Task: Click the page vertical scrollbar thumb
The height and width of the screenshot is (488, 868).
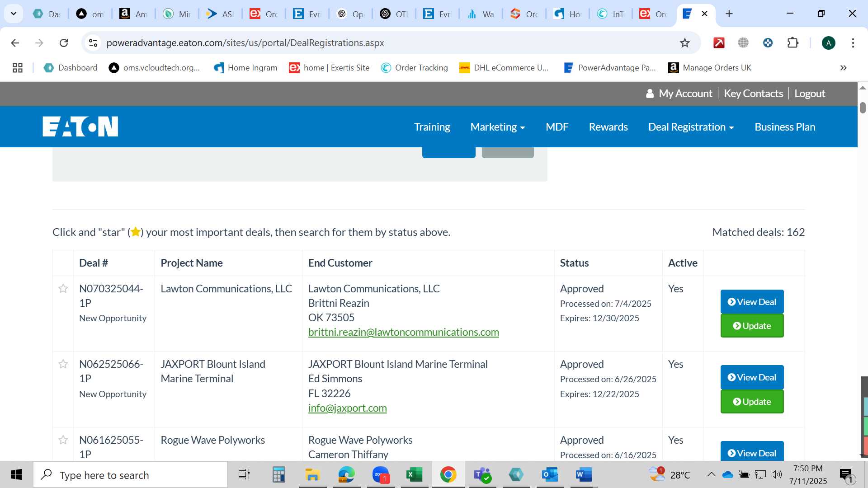Action: [863, 108]
